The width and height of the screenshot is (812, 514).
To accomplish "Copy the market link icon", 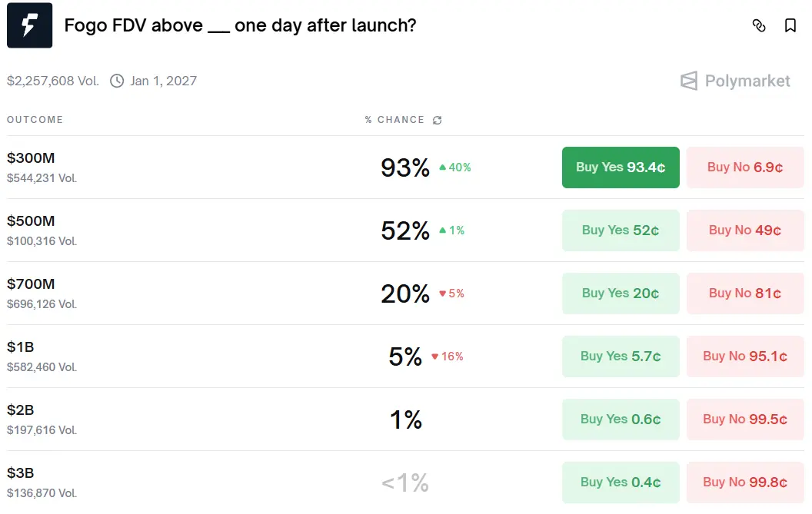I will [759, 25].
